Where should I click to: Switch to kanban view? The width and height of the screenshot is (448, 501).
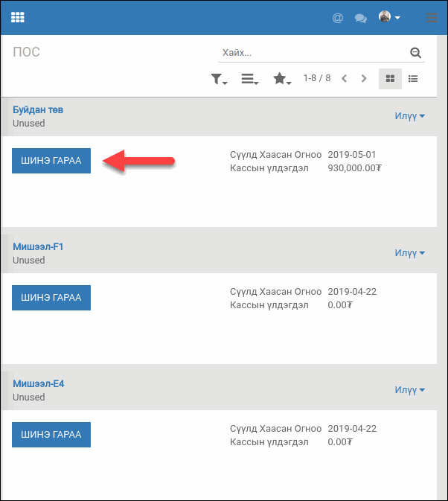390,78
